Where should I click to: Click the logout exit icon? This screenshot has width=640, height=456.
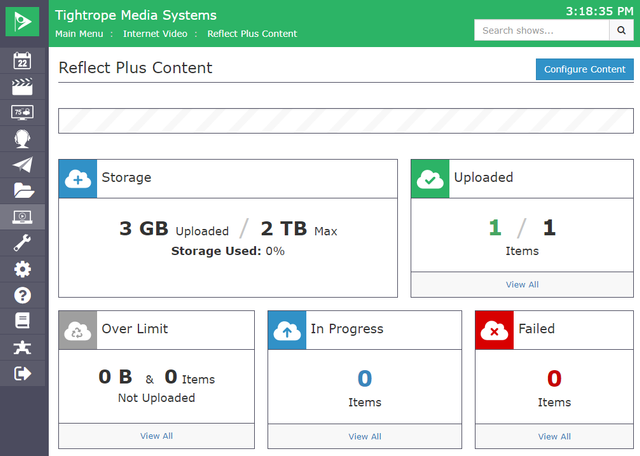[x=22, y=373]
